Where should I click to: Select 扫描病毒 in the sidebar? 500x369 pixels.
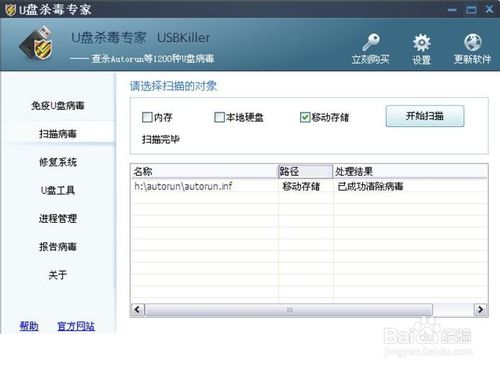pyautogui.click(x=58, y=134)
